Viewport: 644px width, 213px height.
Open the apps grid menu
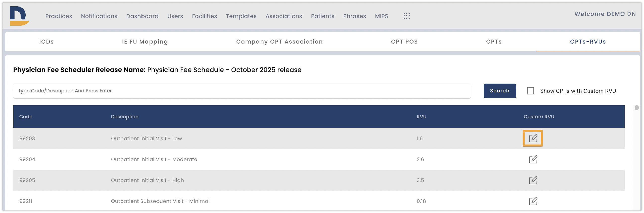[406, 16]
